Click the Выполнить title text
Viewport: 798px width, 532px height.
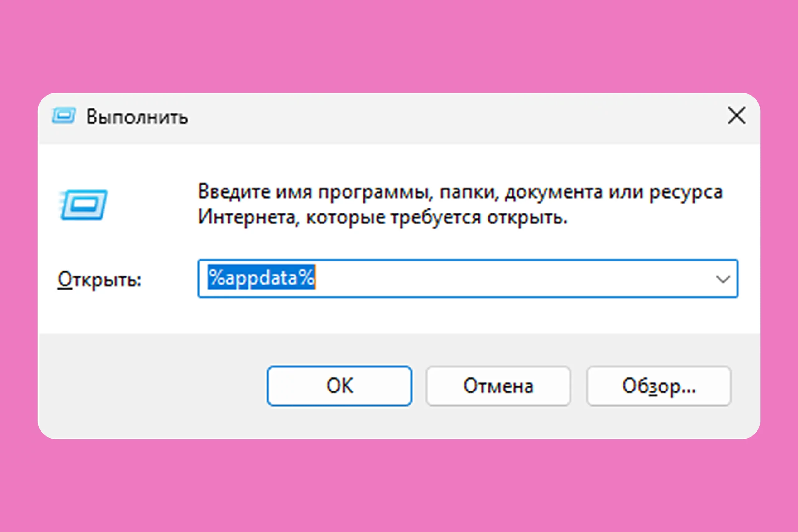point(137,117)
